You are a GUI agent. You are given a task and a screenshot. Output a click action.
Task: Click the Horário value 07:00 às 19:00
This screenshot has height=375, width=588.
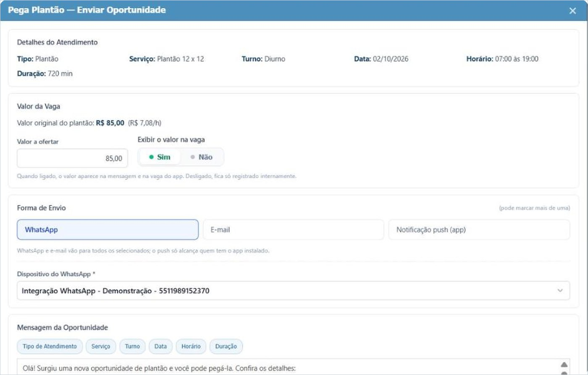pos(517,59)
